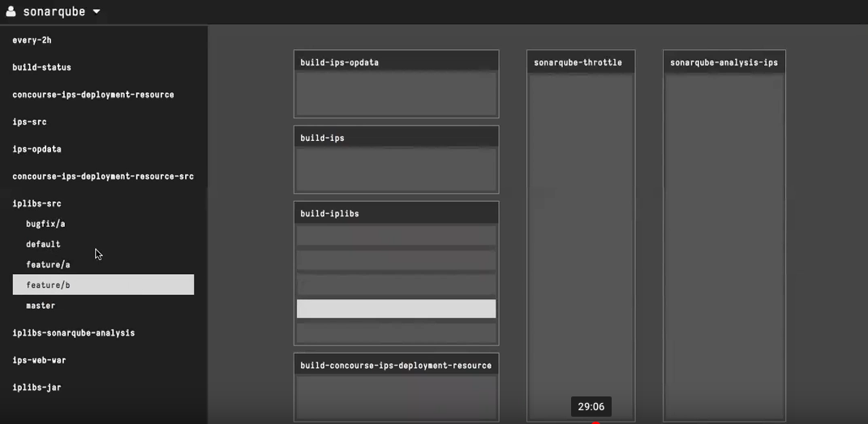Select the ips-web-war resource
The height and width of the screenshot is (424, 868).
pyautogui.click(x=40, y=360)
